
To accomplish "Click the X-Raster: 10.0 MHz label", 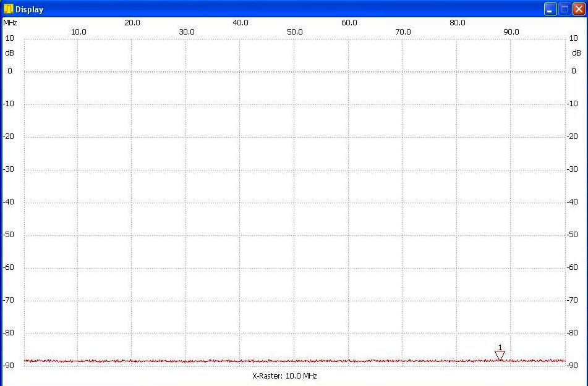I will (285, 376).
